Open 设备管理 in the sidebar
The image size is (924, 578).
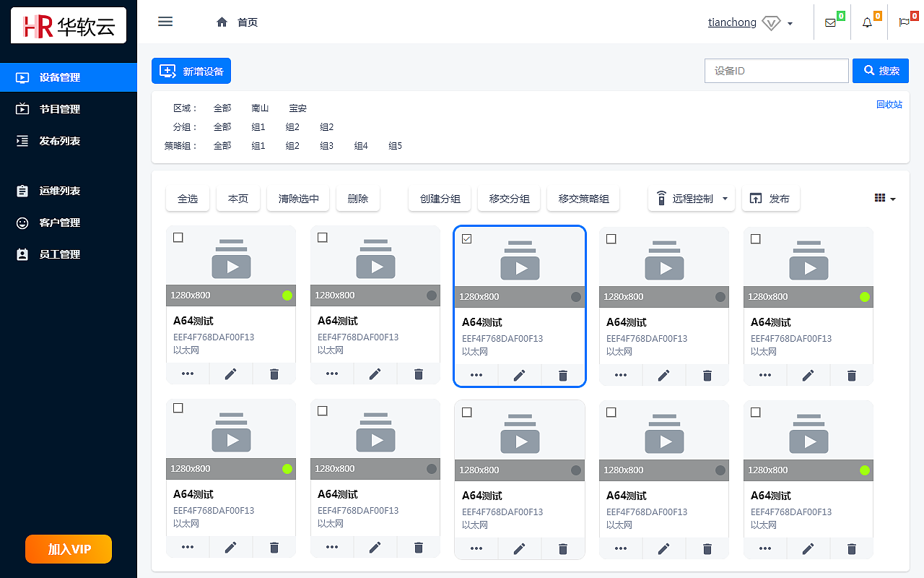(x=69, y=77)
